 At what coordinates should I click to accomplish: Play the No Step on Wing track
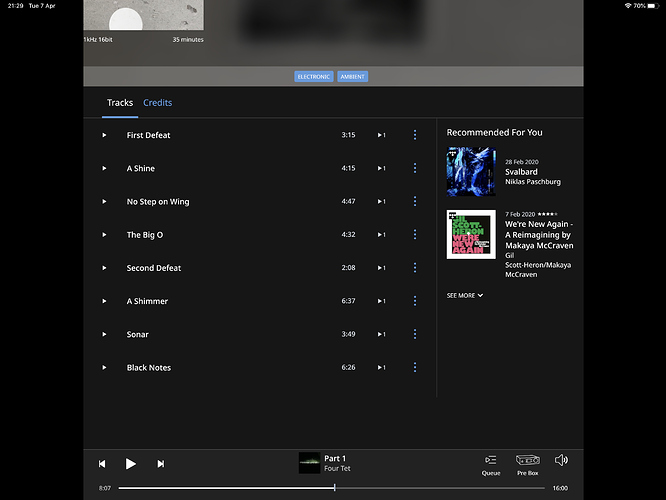point(104,201)
